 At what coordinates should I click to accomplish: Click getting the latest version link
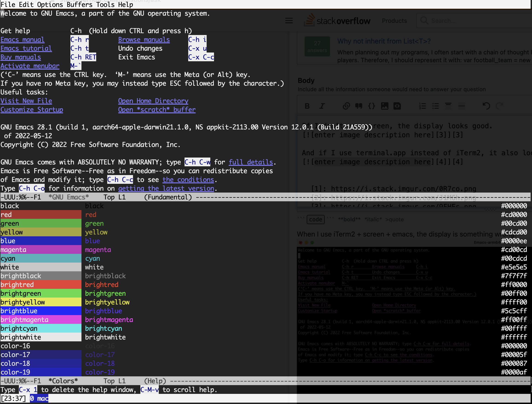tap(166, 188)
